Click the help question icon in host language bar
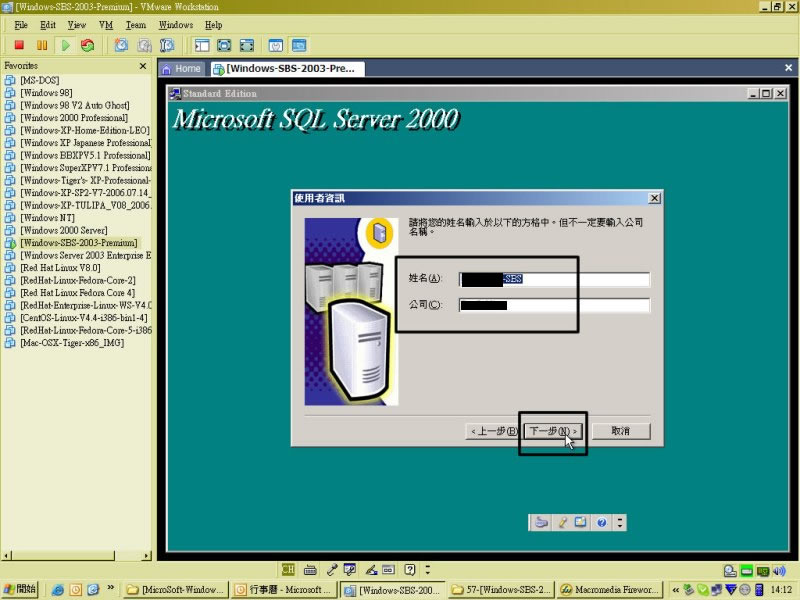800x600 pixels. (410, 569)
